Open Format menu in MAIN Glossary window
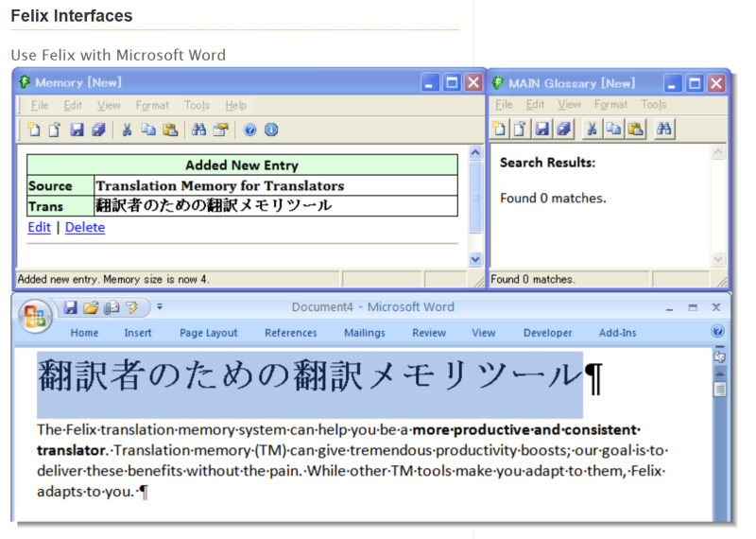The width and height of the screenshot is (756, 539). (x=610, y=104)
